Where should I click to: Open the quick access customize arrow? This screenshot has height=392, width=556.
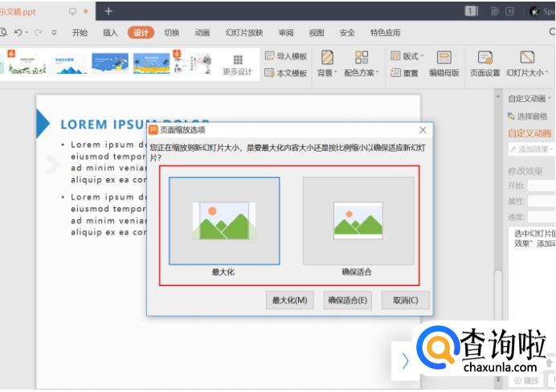click(55, 33)
